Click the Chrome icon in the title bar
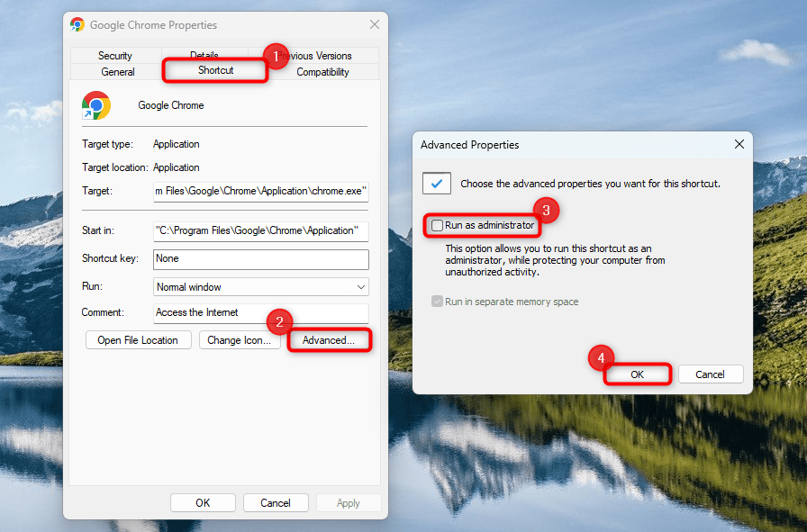This screenshot has height=532, width=807. (77, 24)
